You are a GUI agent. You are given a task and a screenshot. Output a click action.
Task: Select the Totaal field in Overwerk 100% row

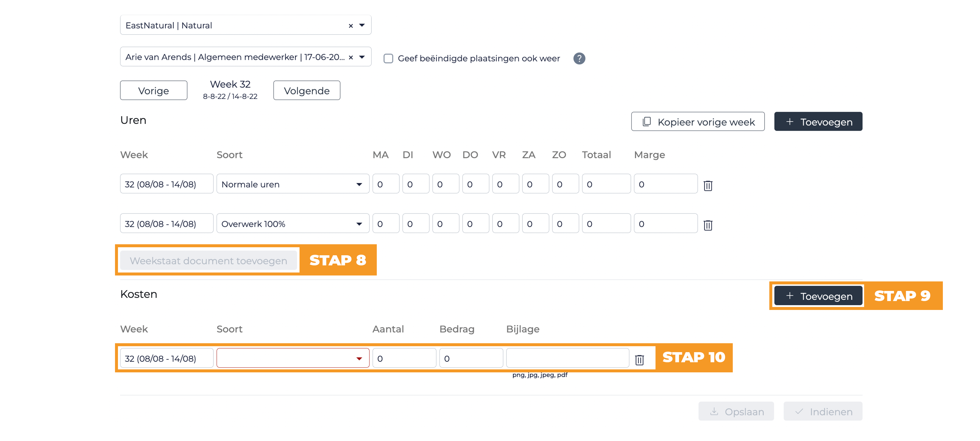point(606,223)
